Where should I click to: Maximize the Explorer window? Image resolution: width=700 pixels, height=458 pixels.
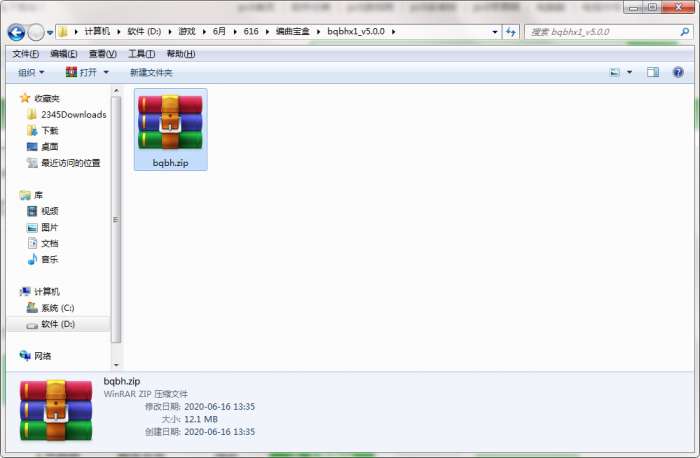pos(652,7)
